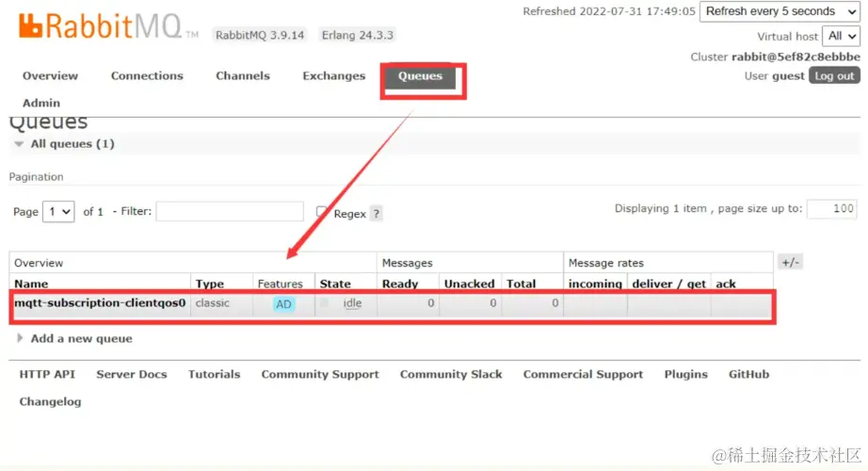Enable the Regex checkbox
This screenshot has height=471, width=868.
click(321, 211)
